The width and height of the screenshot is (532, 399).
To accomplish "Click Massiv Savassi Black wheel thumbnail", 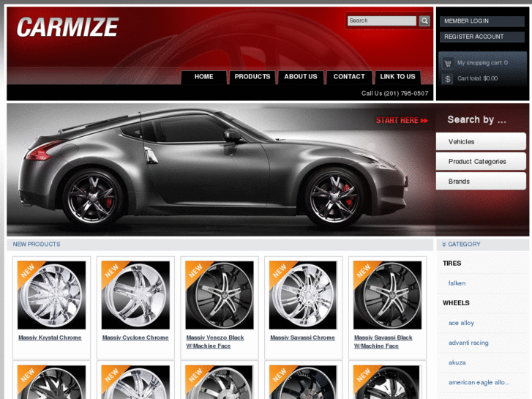I will [x=387, y=295].
